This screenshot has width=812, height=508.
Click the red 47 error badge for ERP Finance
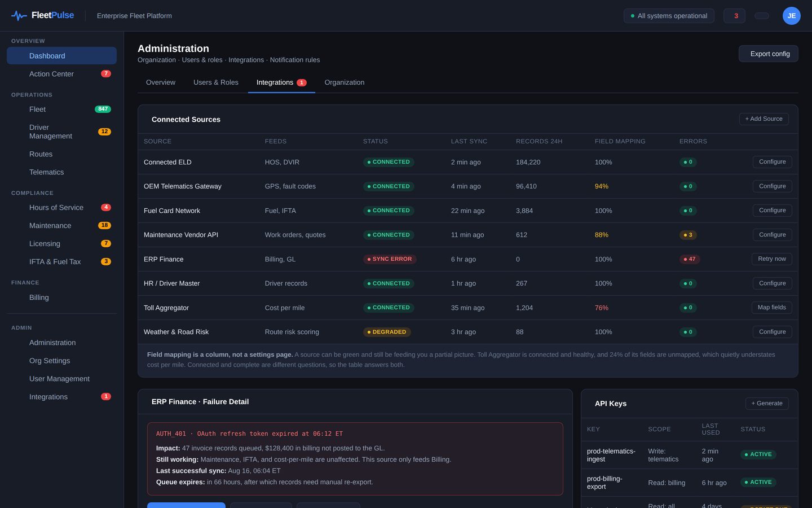(689, 259)
